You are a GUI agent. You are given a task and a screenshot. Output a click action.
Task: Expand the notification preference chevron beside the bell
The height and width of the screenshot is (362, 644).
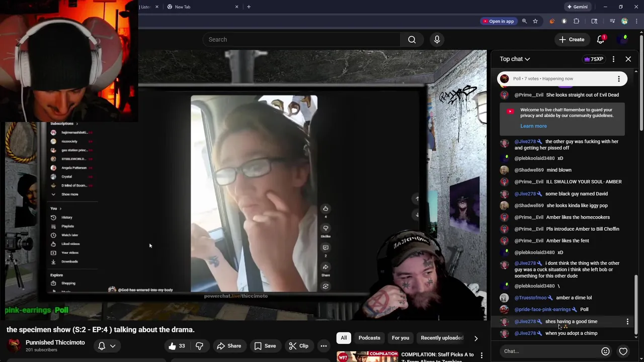pos(113,346)
